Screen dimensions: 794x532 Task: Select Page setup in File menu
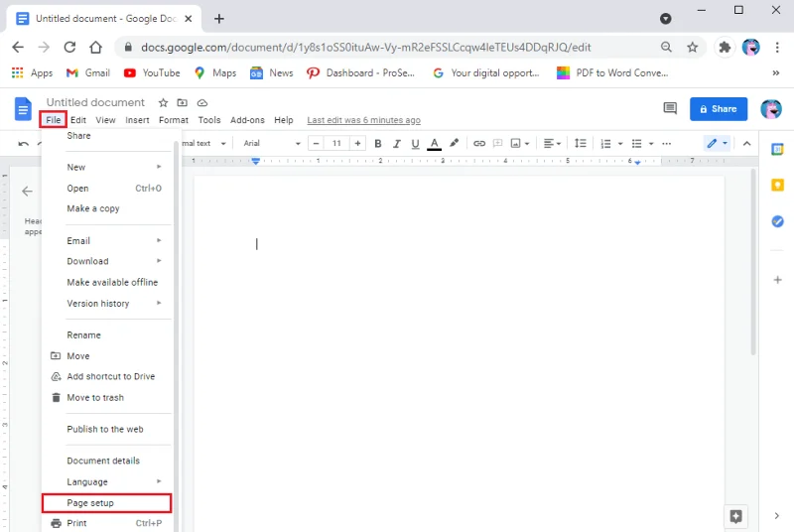click(x=107, y=503)
